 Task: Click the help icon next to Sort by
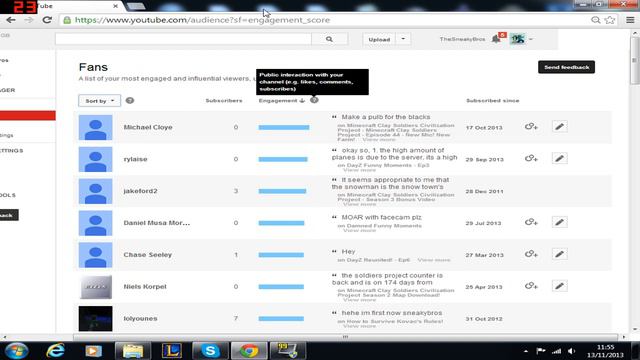point(130,100)
